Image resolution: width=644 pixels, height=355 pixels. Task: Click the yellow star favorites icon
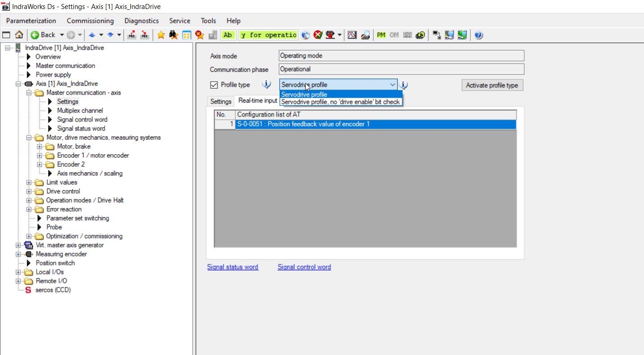(161, 35)
